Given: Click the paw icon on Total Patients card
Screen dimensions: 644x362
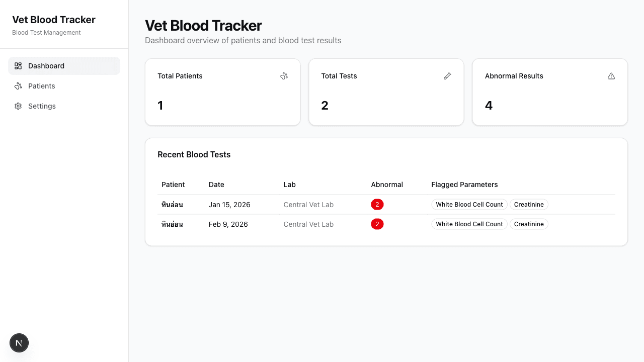Looking at the screenshot, I should [x=284, y=76].
